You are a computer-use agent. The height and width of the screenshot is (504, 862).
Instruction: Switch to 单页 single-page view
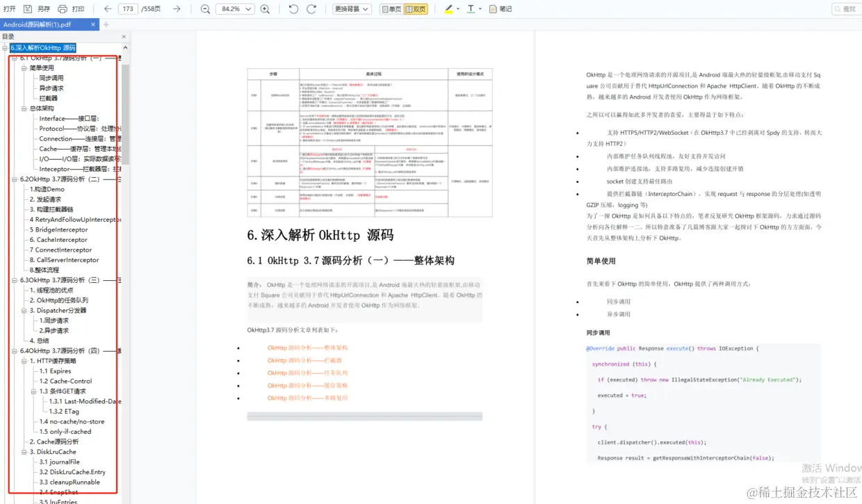391,9
